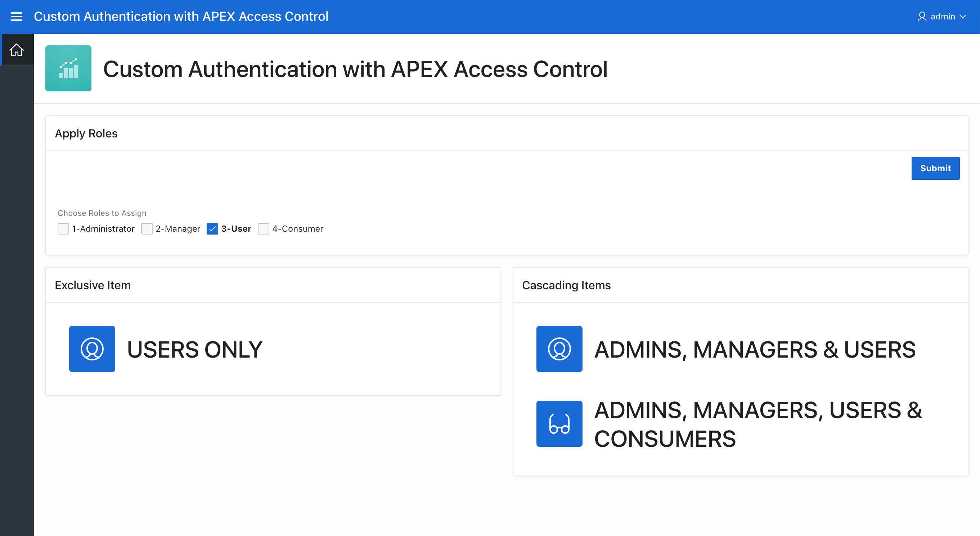Click the app title in header bar
The width and height of the screenshot is (980, 536).
pyautogui.click(x=181, y=16)
